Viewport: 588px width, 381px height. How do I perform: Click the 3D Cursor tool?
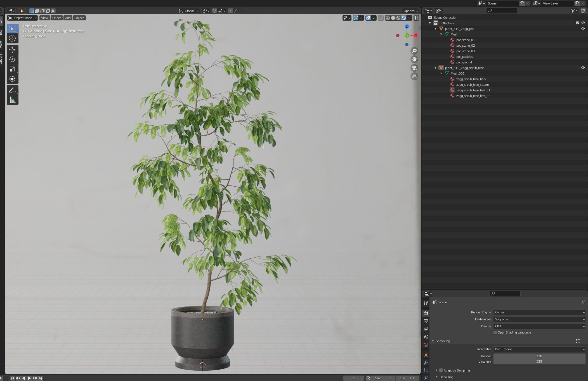pyautogui.click(x=12, y=38)
